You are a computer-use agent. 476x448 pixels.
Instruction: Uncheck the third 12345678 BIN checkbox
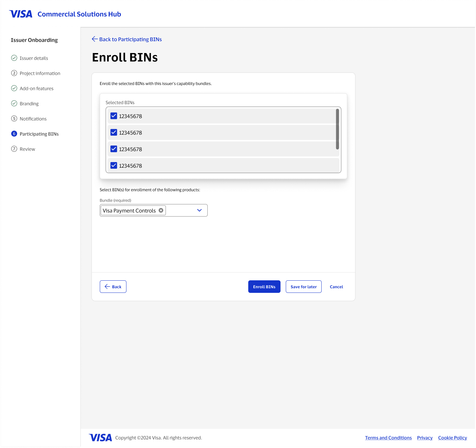pos(114,149)
